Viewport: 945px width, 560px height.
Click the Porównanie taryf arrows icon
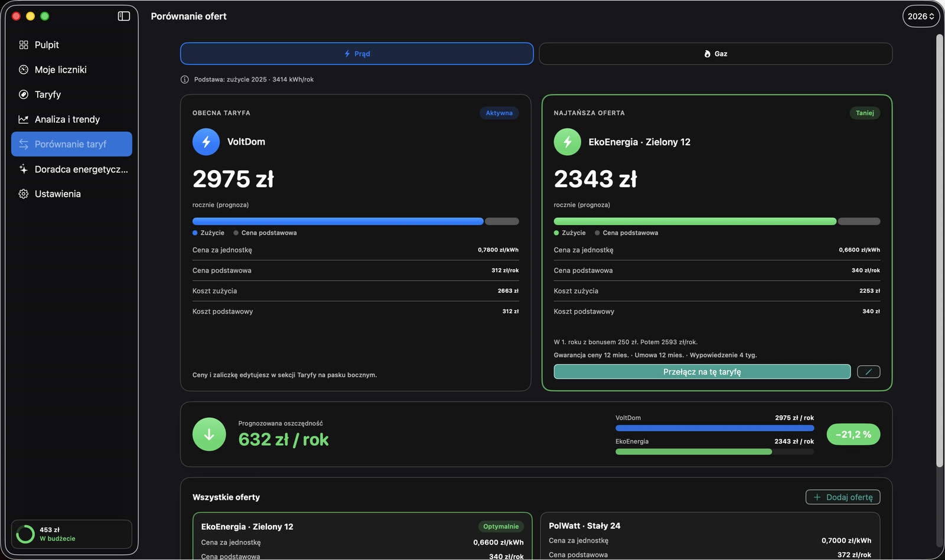pyautogui.click(x=24, y=144)
